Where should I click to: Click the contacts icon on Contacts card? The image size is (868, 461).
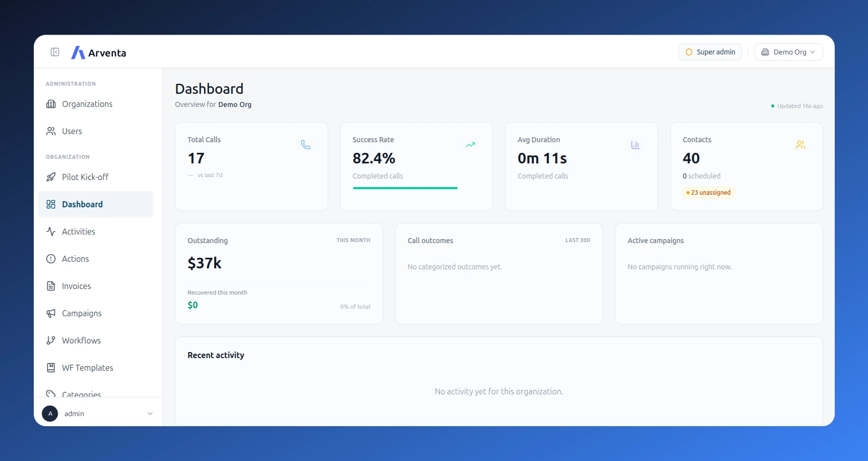[x=800, y=145]
